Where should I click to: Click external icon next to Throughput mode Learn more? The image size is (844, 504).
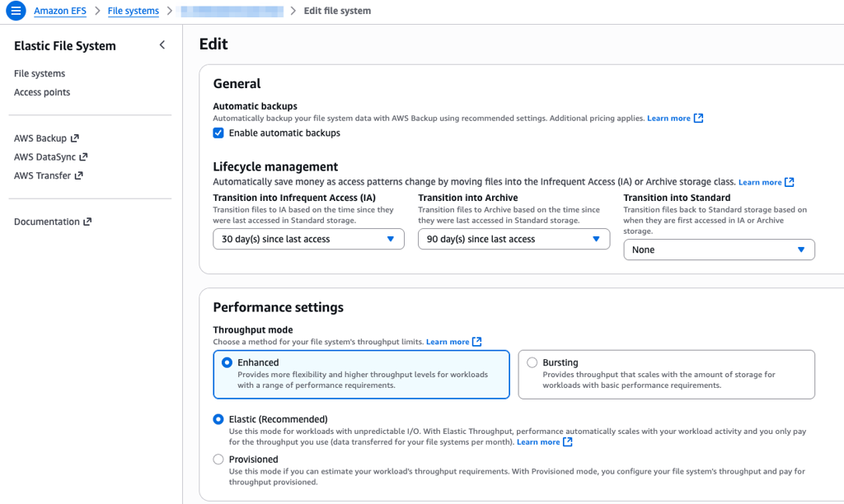(x=476, y=342)
